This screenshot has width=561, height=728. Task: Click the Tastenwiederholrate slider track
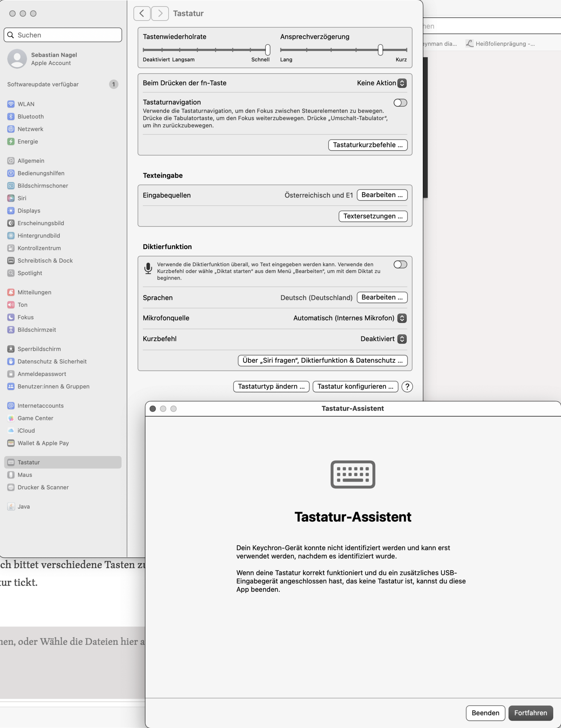206,50
